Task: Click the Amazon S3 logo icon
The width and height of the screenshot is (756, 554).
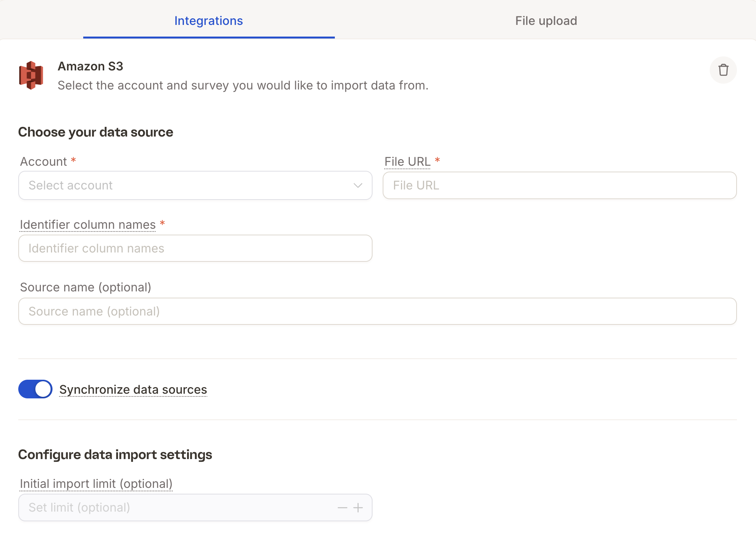Action: [x=31, y=75]
